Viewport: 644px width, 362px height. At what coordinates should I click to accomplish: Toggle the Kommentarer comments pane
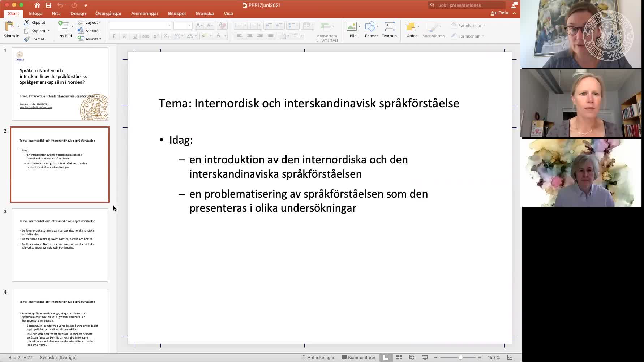[x=359, y=358]
